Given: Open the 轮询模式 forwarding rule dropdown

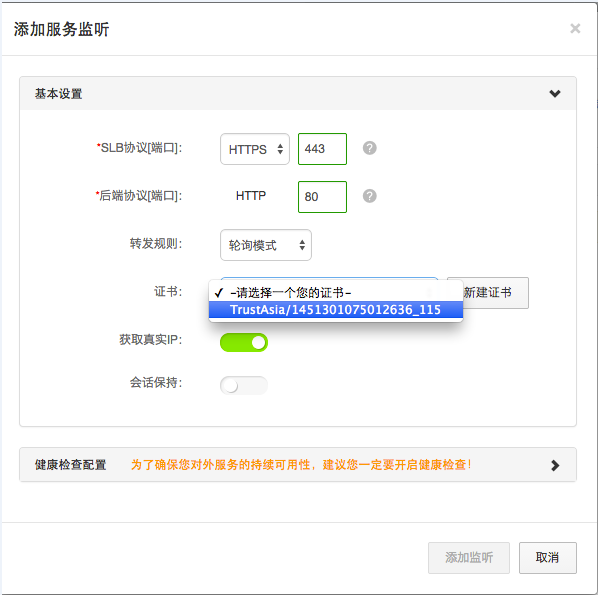Looking at the screenshot, I should 266,245.
